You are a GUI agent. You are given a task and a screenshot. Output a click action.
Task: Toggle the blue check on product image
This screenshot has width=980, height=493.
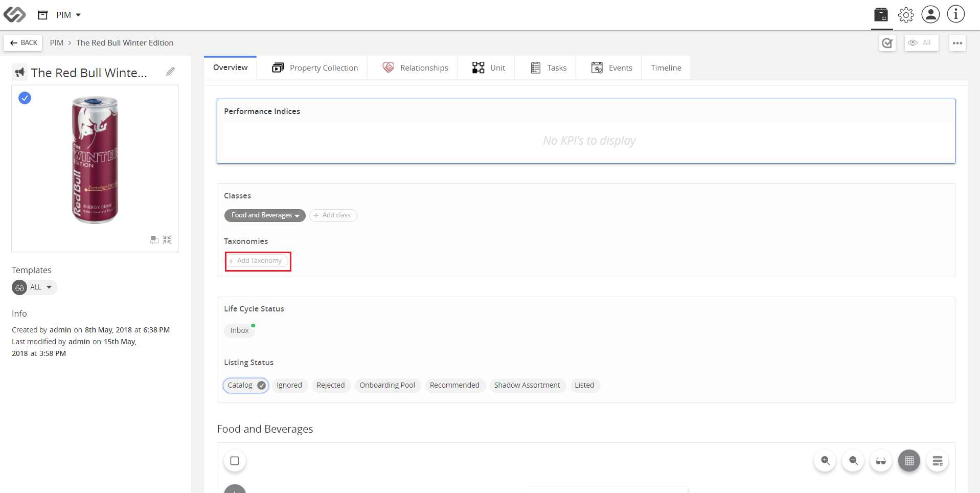[25, 98]
